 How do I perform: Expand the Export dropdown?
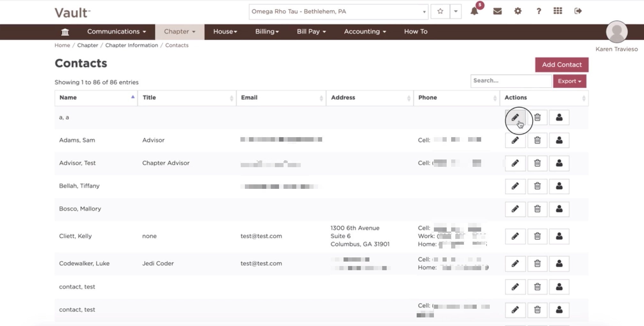coord(569,81)
